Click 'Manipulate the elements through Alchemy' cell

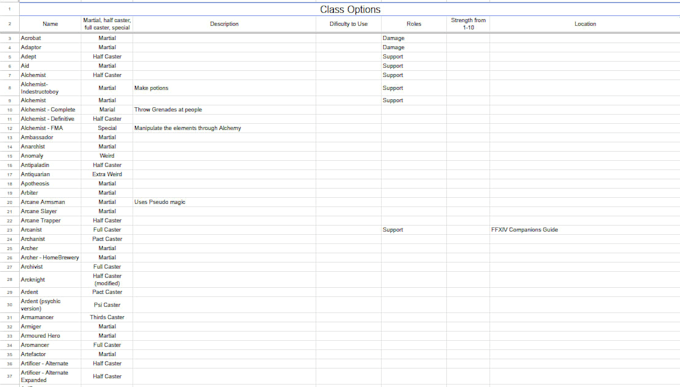[224, 128]
